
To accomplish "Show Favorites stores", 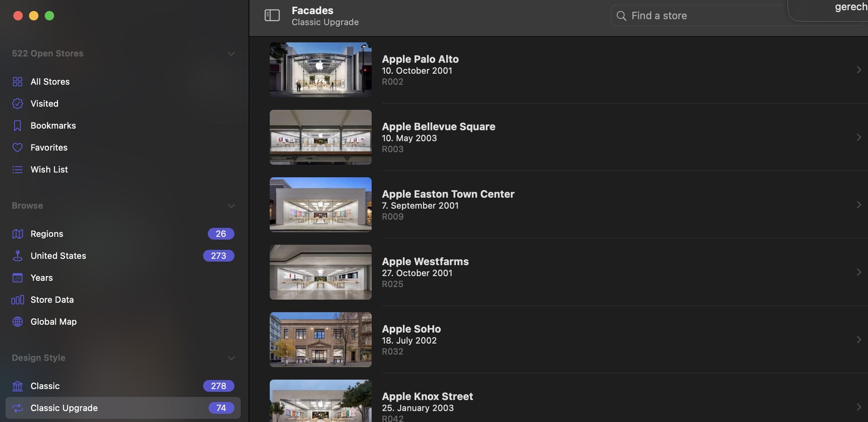I will (123, 148).
